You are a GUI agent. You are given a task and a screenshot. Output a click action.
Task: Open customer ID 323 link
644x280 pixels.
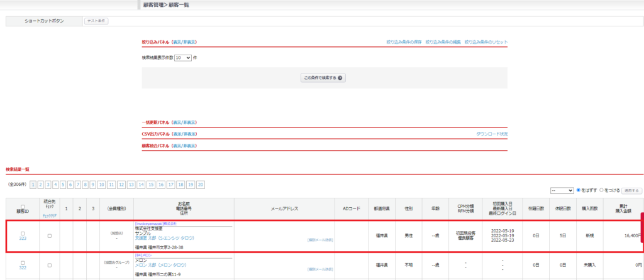pos(23,238)
